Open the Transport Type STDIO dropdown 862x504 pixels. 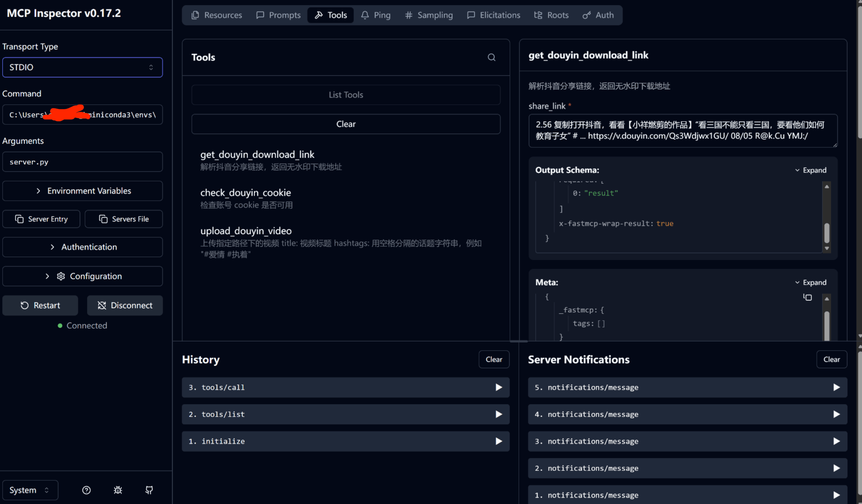pos(83,67)
